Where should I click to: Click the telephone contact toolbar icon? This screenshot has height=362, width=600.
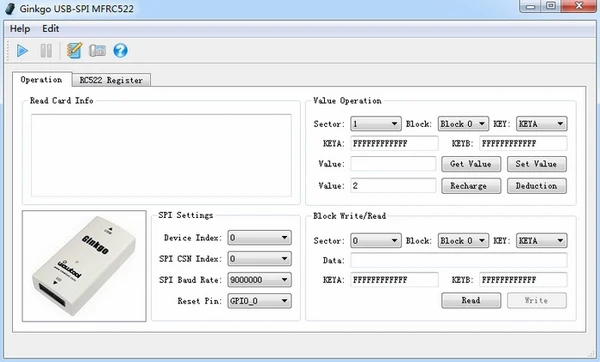click(x=97, y=51)
